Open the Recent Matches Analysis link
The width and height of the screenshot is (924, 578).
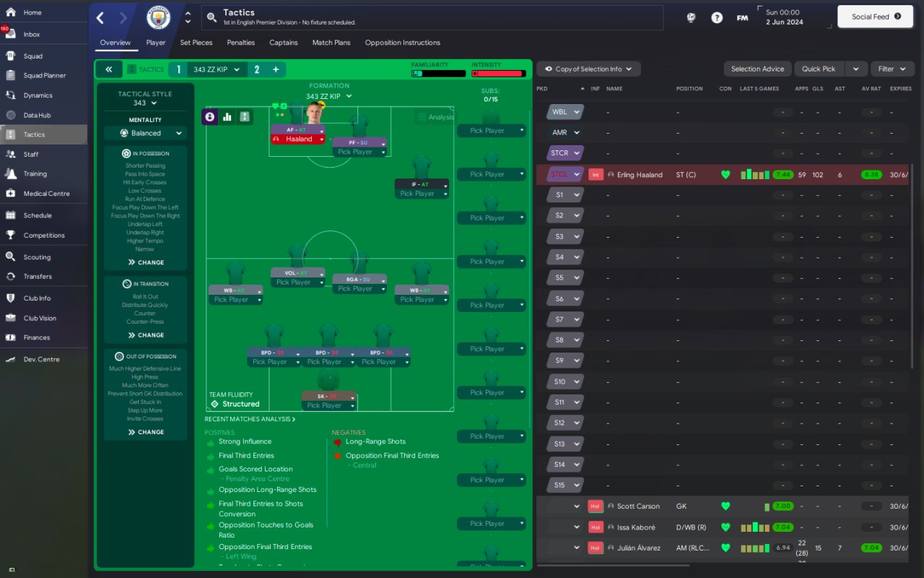click(250, 419)
